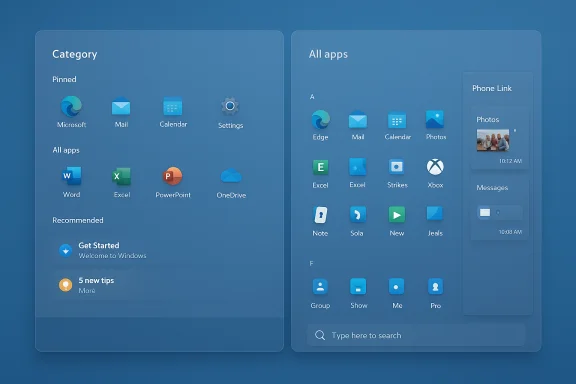Open the Settings gear icon
The width and height of the screenshot is (576, 384).
[x=230, y=107]
